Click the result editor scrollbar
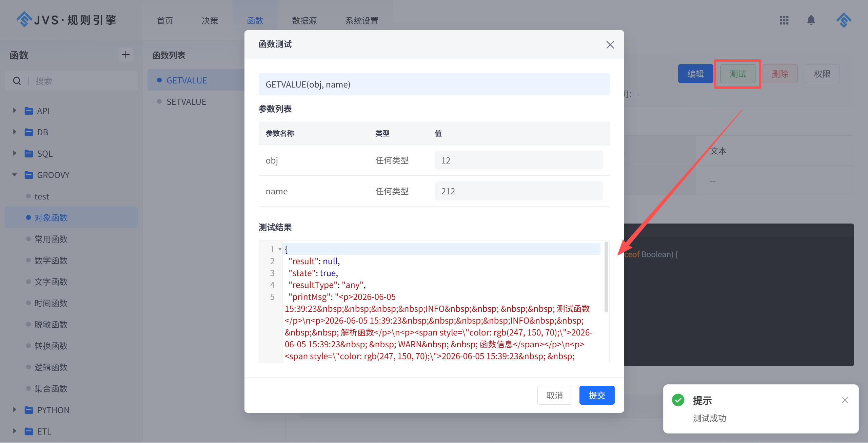Screen dimensions: 868x443 click(606, 276)
